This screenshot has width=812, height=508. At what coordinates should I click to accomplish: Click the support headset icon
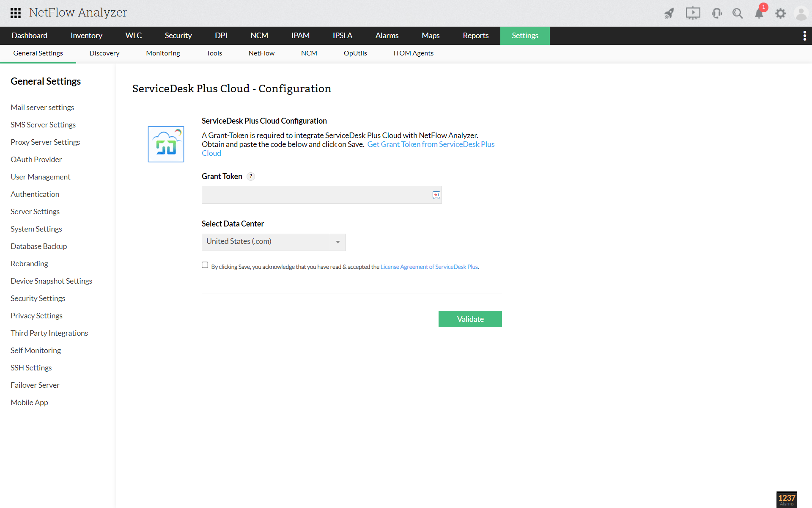pyautogui.click(x=716, y=13)
